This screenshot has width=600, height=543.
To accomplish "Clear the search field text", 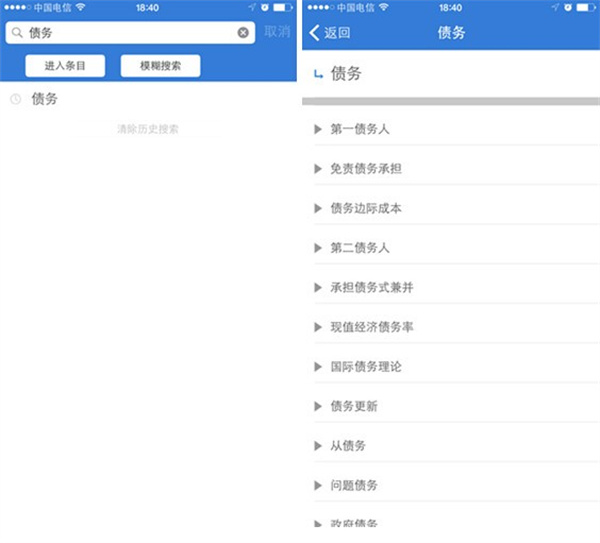I will tap(243, 33).
